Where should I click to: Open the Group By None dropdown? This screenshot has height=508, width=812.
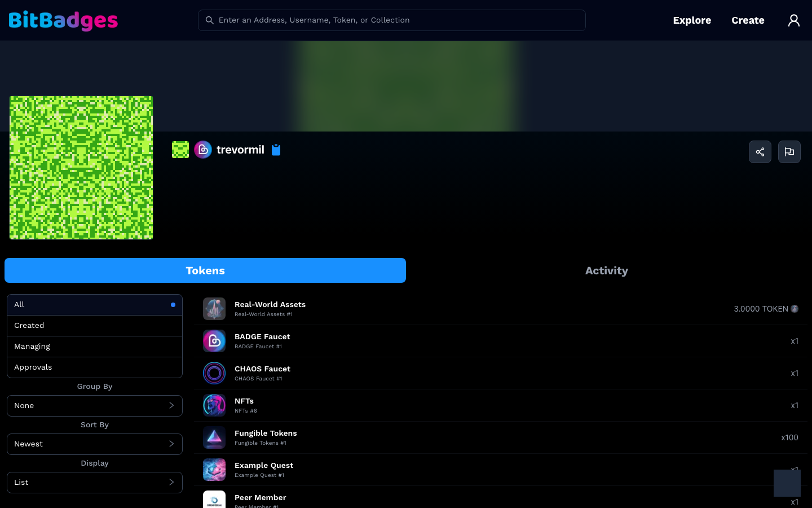(x=95, y=406)
